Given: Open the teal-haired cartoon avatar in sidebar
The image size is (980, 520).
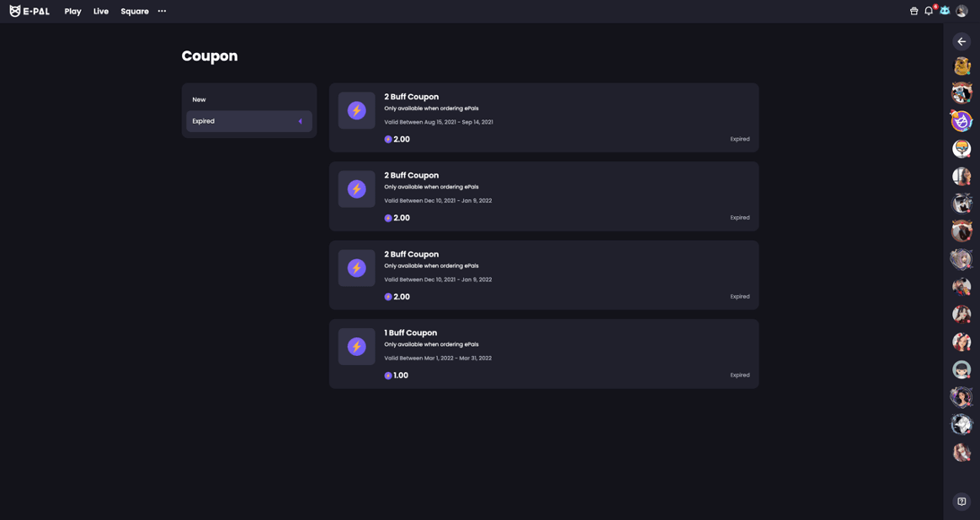Looking at the screenshot, I should coord(961,369).
